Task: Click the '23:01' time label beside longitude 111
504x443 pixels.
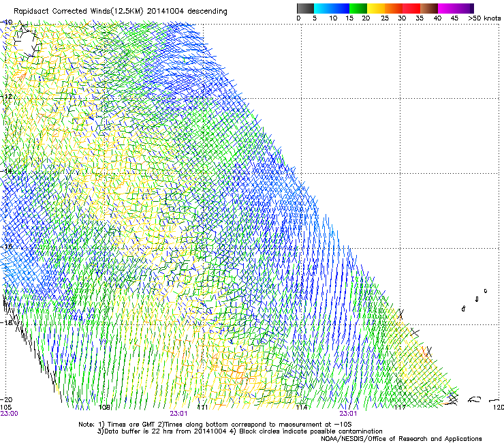Action: (178, 414)
